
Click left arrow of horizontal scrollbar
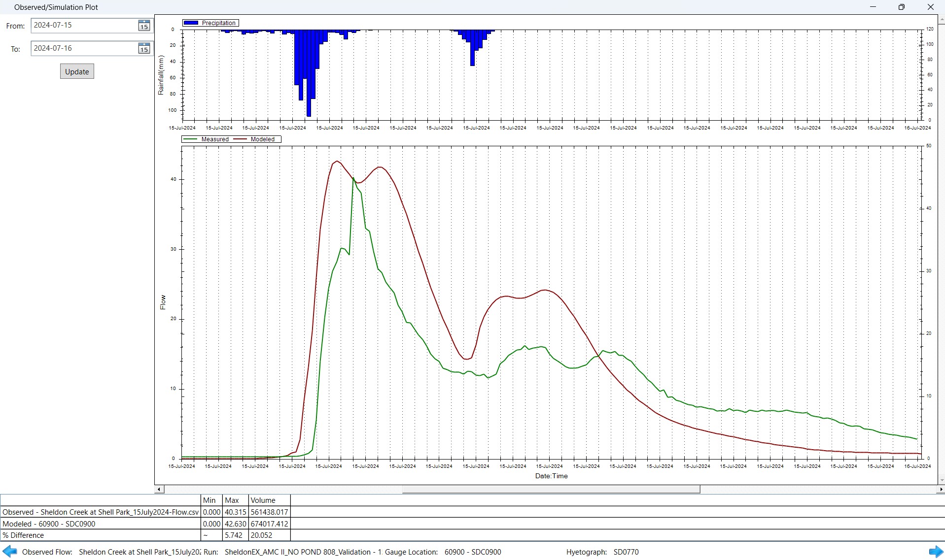coord(159,489)
